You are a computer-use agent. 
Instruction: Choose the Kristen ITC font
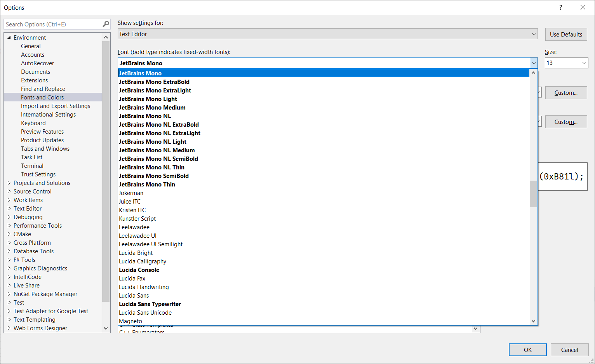pos(324,210)
